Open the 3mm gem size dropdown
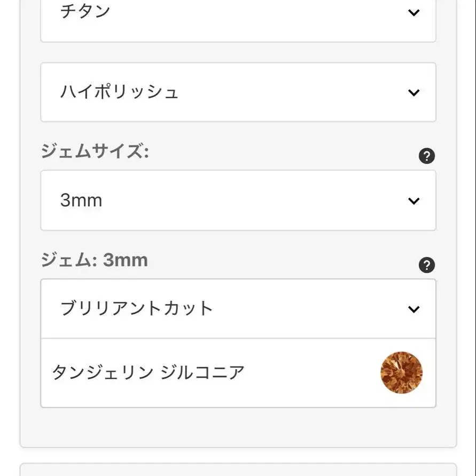The height and width of the screenshot is (476, 476). point(238,200)
